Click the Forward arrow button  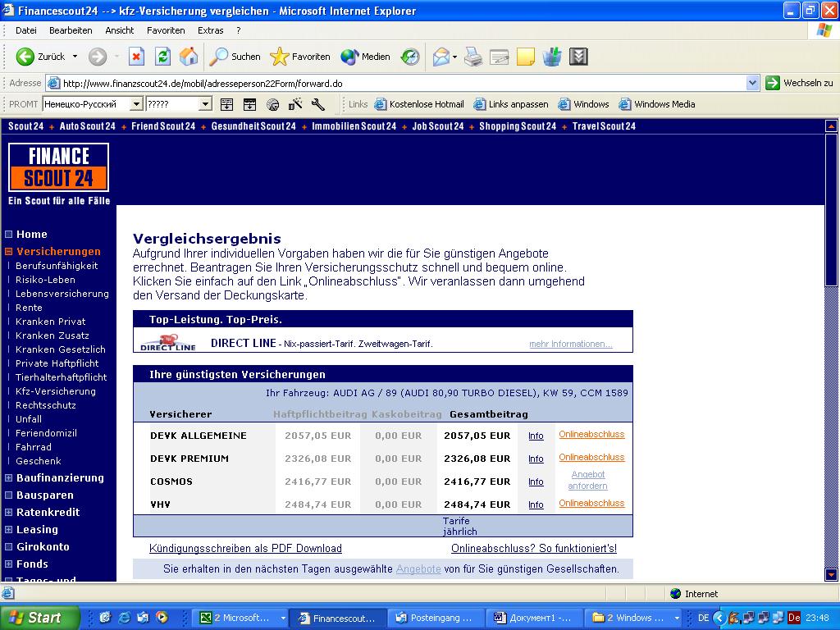click(98, 57)
